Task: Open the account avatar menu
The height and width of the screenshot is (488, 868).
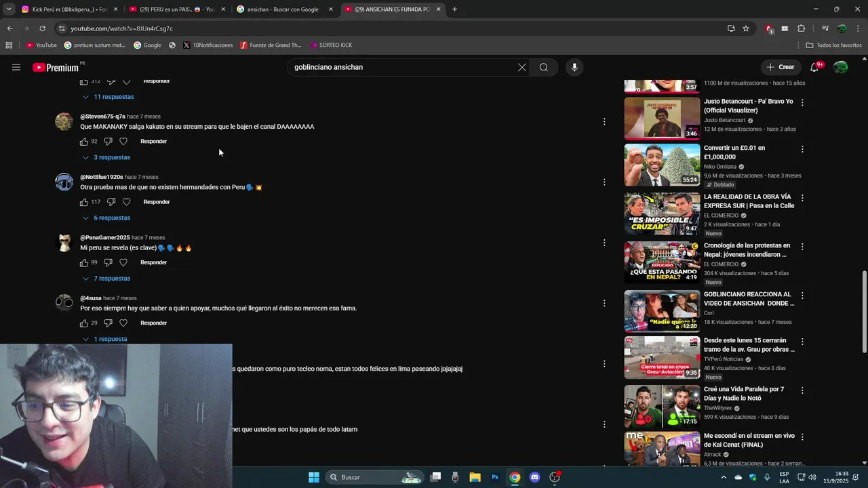Action: 841,67
